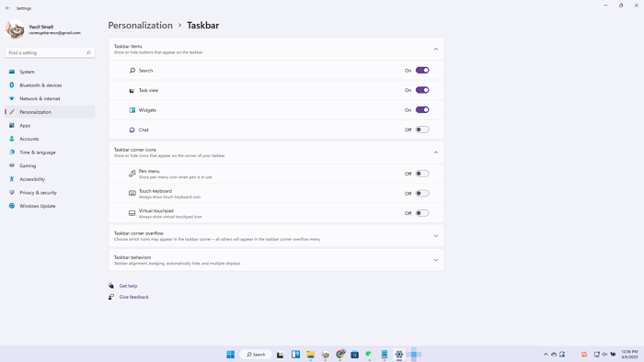
Task: Expand the Taskbar corner overflow section
Action: (x=436, y=236)
